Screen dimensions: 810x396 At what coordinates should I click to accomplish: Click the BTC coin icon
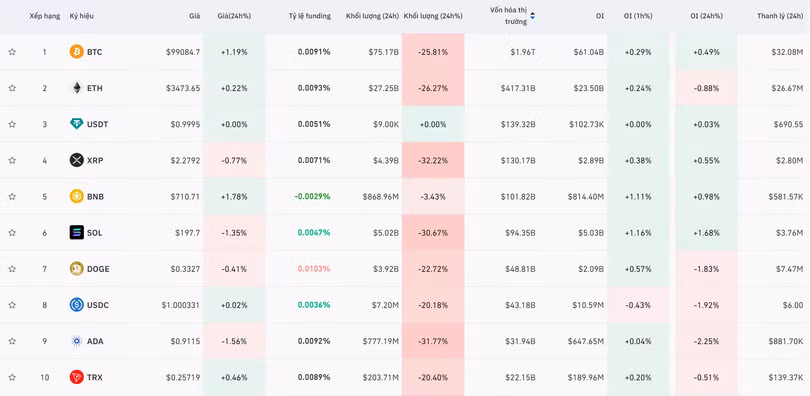pos(76,52)
